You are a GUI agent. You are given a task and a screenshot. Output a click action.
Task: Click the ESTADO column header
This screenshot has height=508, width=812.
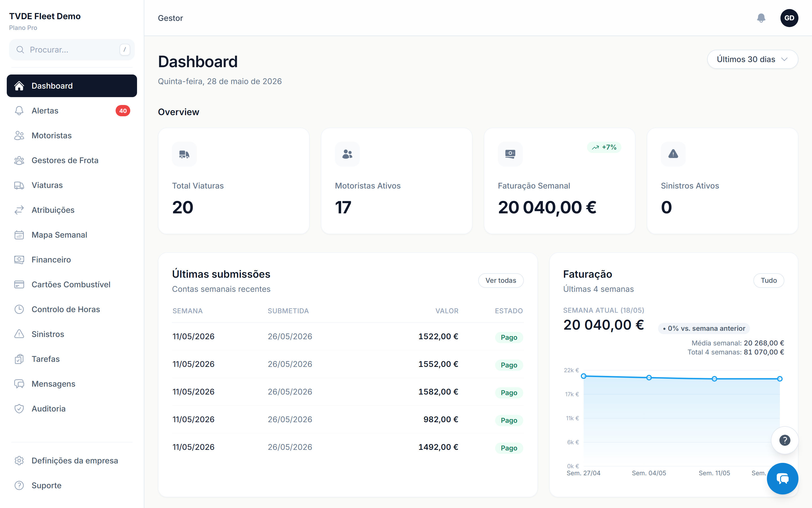coord(509,311)
